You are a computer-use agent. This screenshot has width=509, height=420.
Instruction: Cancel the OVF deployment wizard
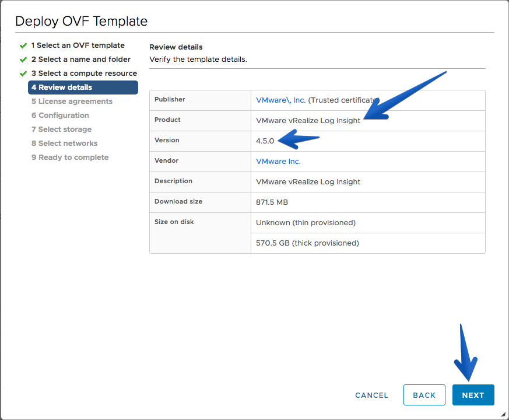[x=371, y=395]
